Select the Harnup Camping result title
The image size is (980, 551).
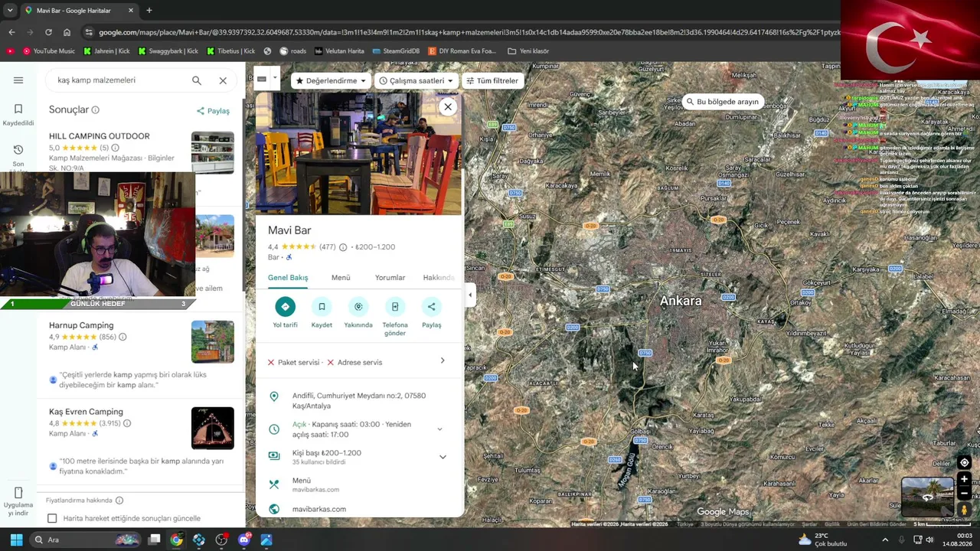[81, 326]
